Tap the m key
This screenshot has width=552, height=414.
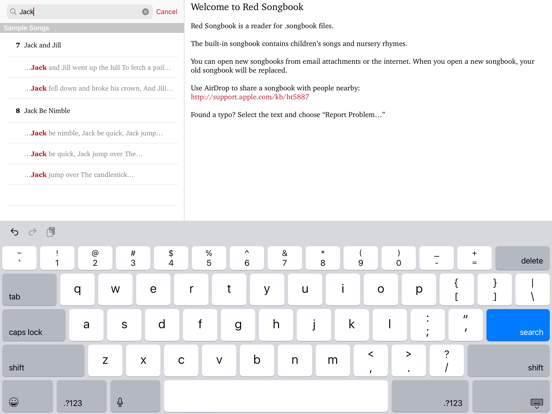(x=333, y=360)
